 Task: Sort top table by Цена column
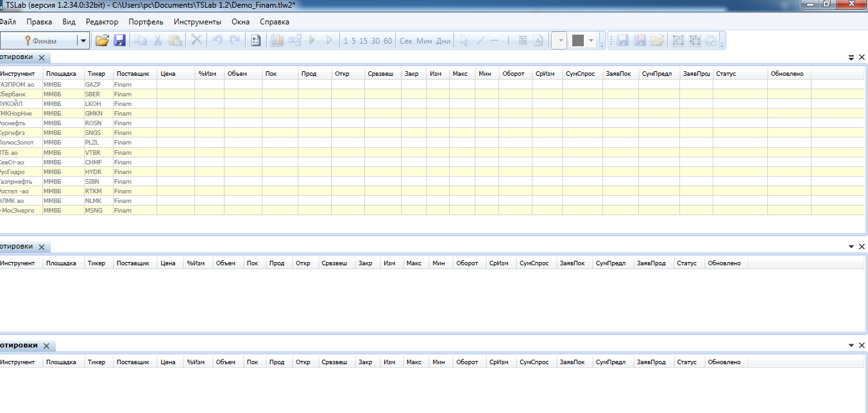(x=176, y=74)
